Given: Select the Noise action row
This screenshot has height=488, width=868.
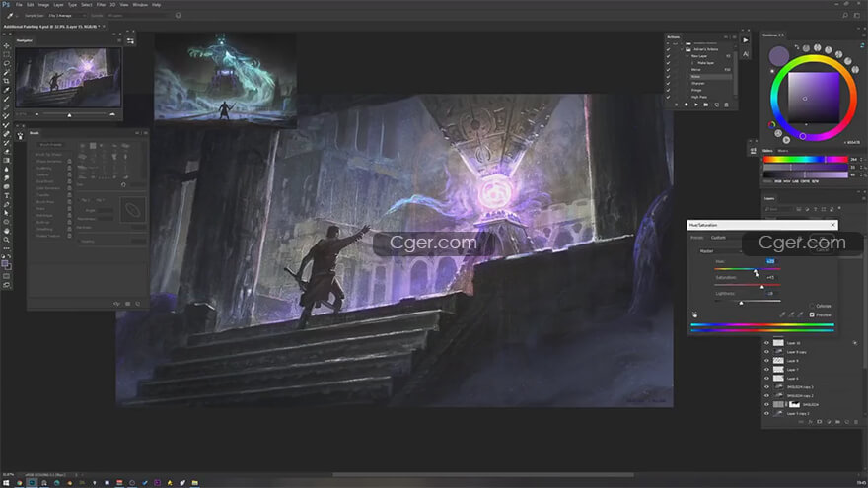Looking at the screenshot, I should [710, 76].
